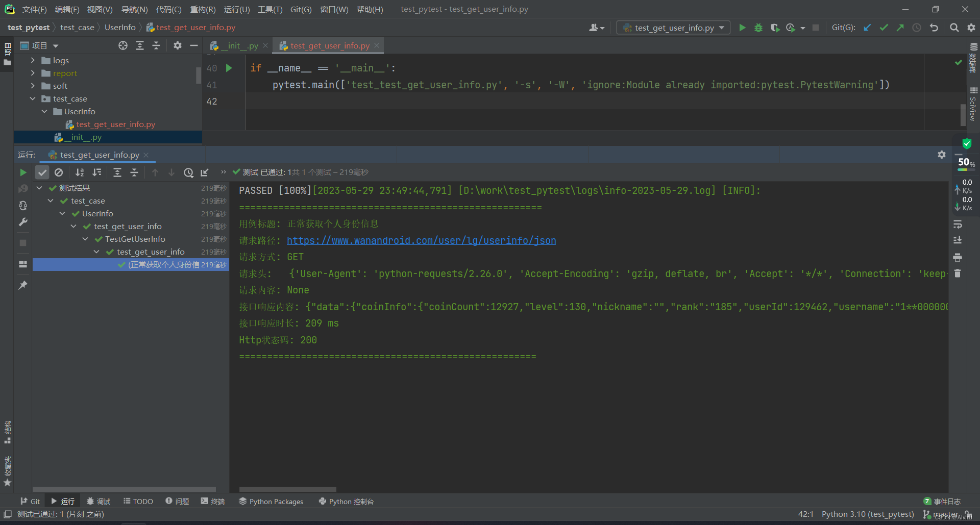Image resolution: width=980 pixels, height=525 pixels.
Task: Open the wanandroid userinfo request link
Action: coord(421,240)
